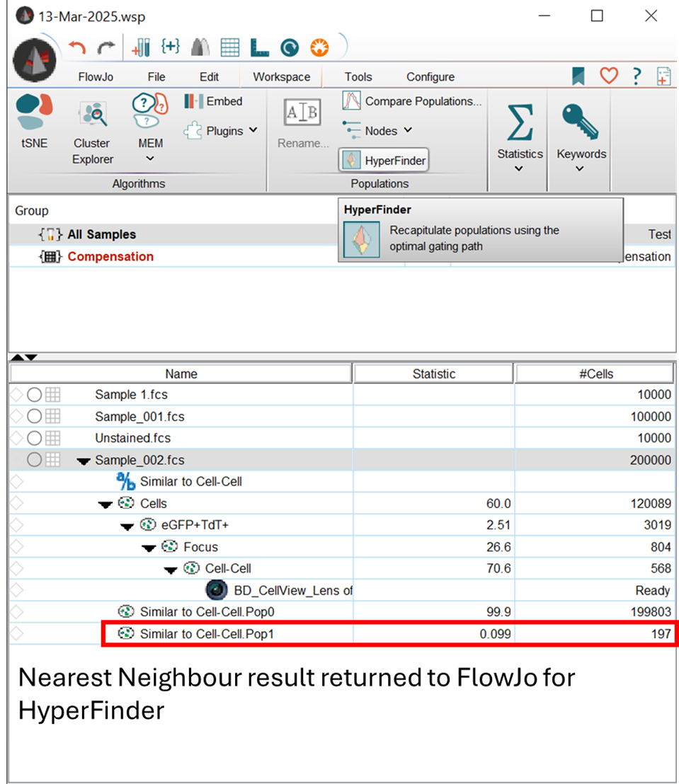
Task: Click the heart favorites icon
Action: click(x=609, y=76)
